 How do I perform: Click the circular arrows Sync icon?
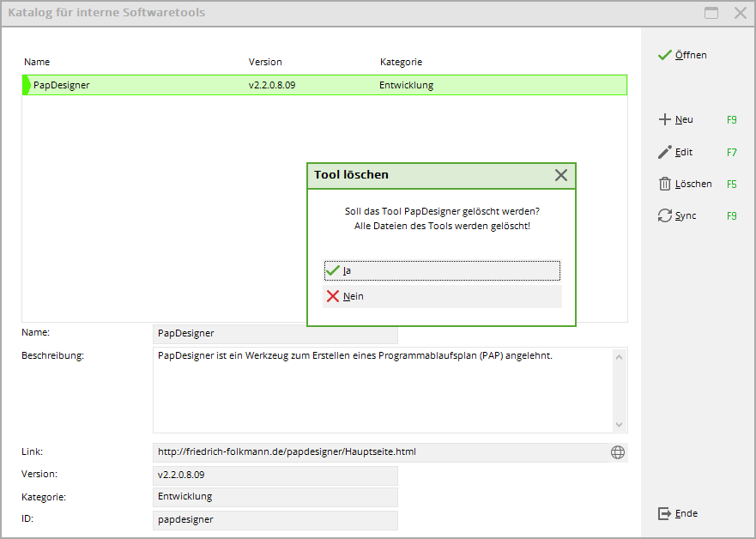(x=664, y=215)
